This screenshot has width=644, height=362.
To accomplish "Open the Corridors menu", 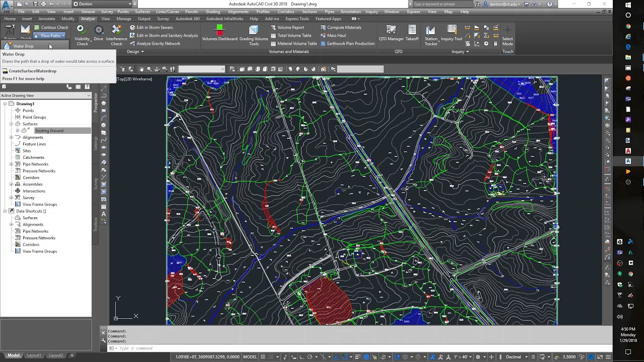I will pyautogui.click(x=286, y=12).
